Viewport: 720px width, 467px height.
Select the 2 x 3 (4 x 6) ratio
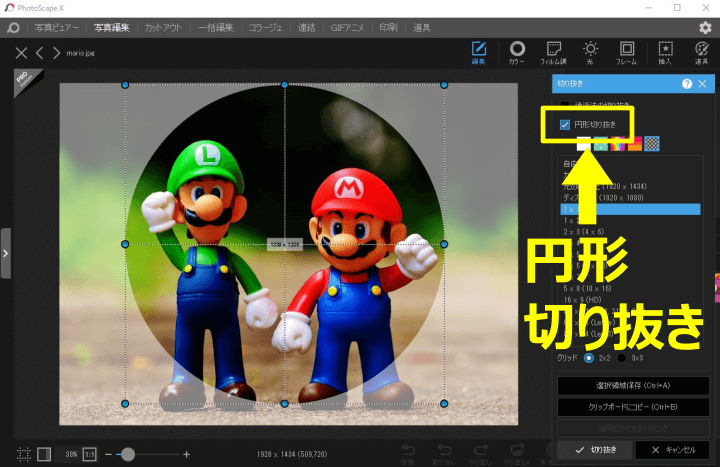[x=630, y=232]
